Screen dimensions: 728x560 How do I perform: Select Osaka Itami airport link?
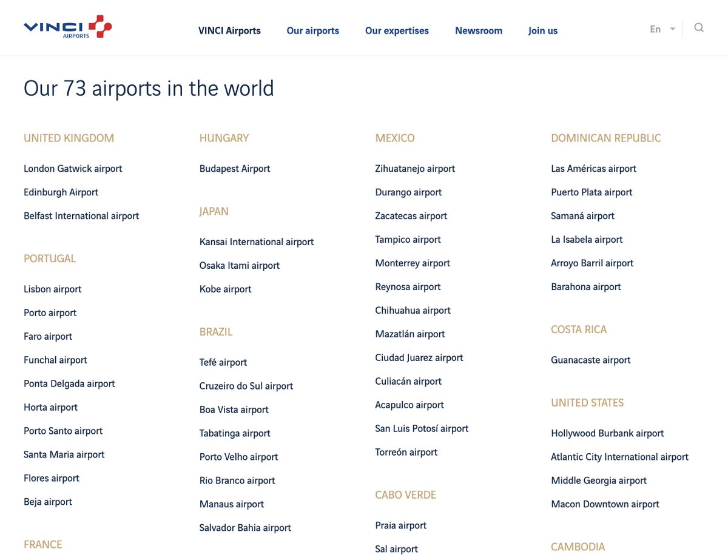click(x=240, y=266)
